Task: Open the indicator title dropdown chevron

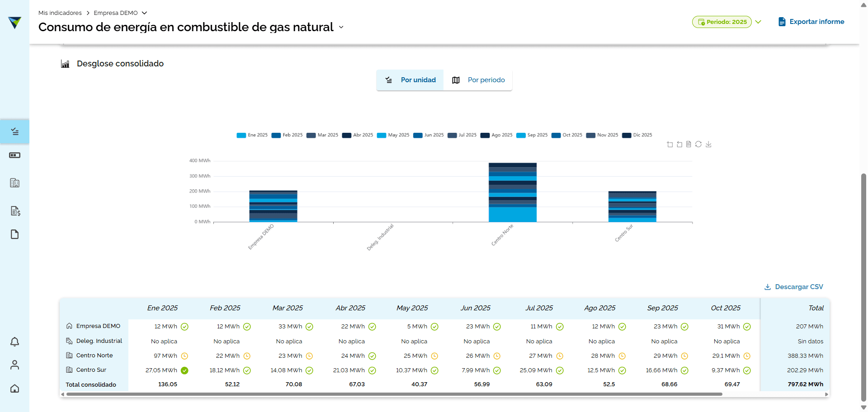Action: coord(341,28)
